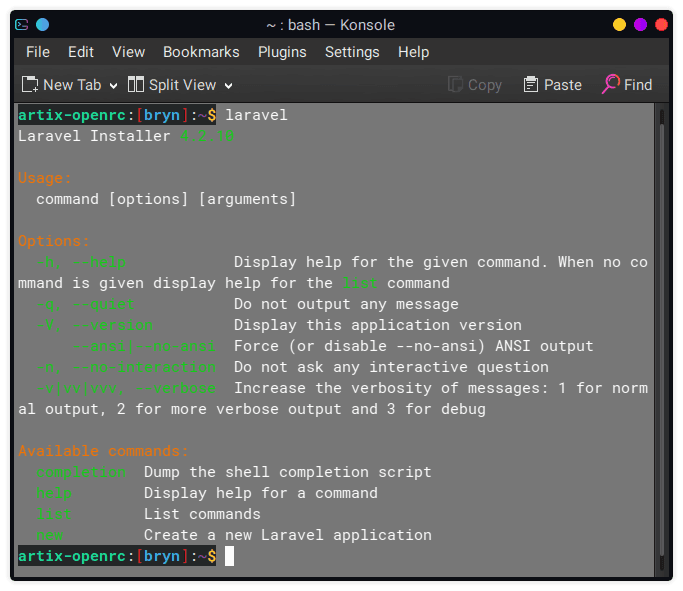
Task: Click the 'Laravel Installer' text
Action: pos(94,136)
